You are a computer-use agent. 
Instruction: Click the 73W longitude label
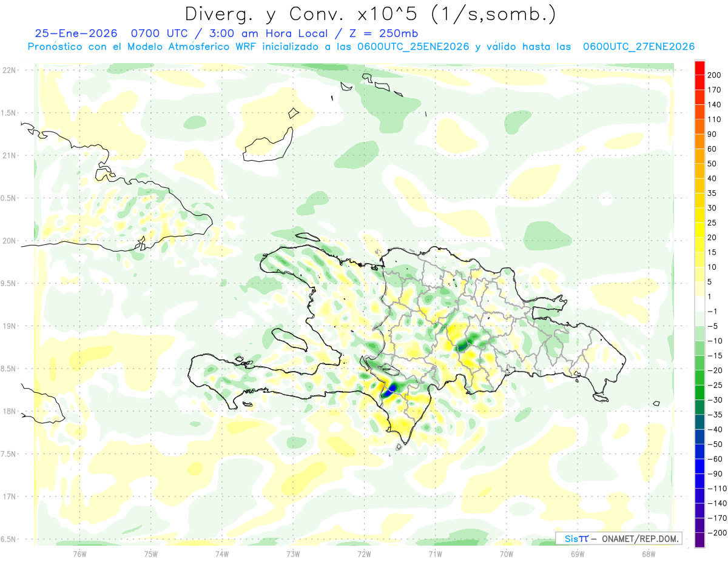pos(293,553)
